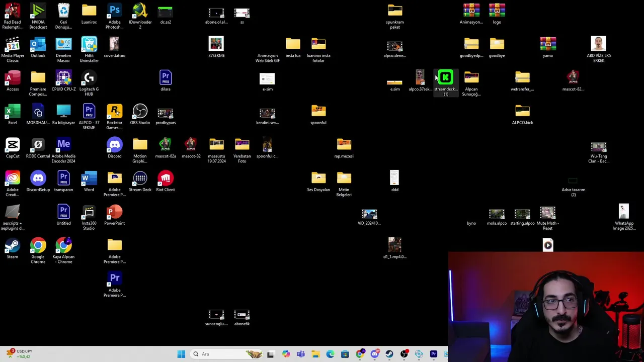This screenshot has height=362, width=644.
Task: Open the Windows Start menu
Action: pyautogui.click(x=181, y=354)
